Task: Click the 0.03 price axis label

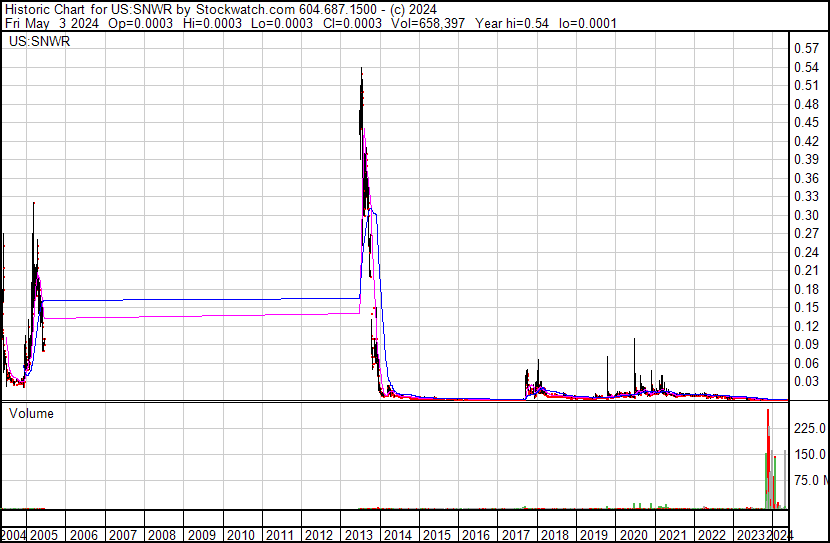Action: pyautogui.click(x=806, y=382)
